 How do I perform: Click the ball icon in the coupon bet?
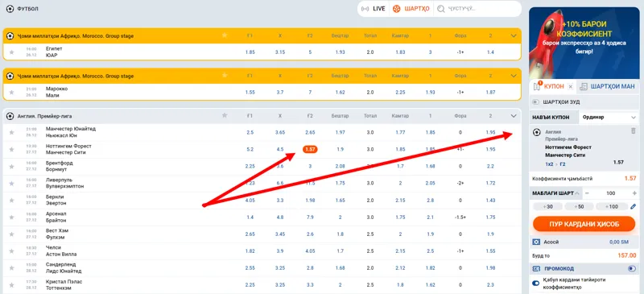[536, 132]
